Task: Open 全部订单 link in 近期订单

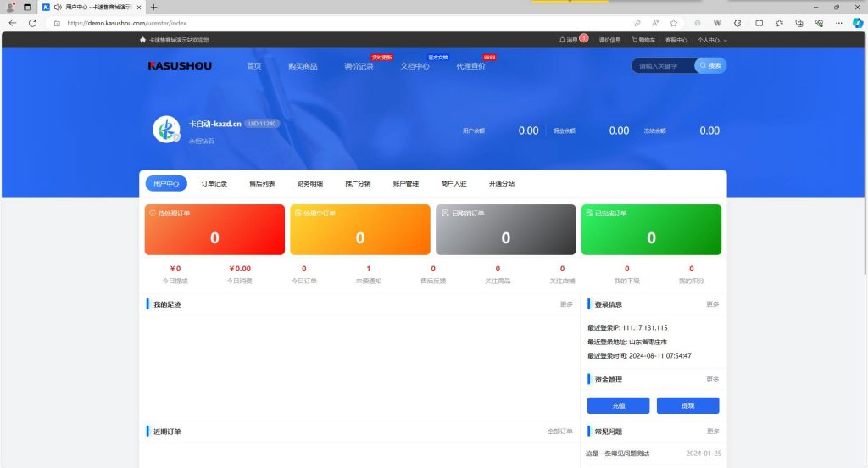Action: click(559, 432)
